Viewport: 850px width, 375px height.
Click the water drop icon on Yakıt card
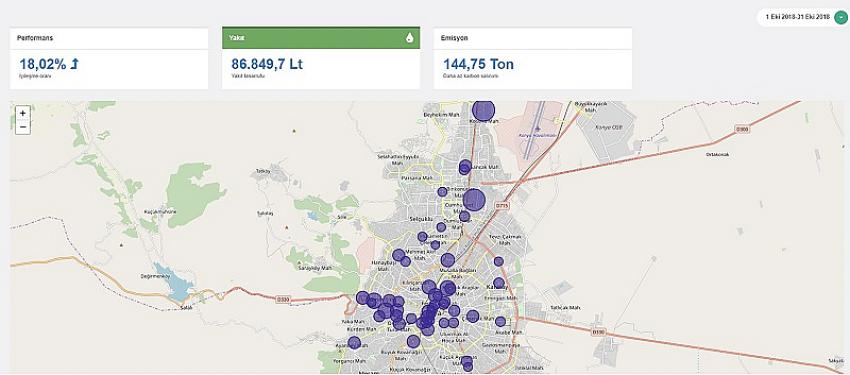[409, 38]
